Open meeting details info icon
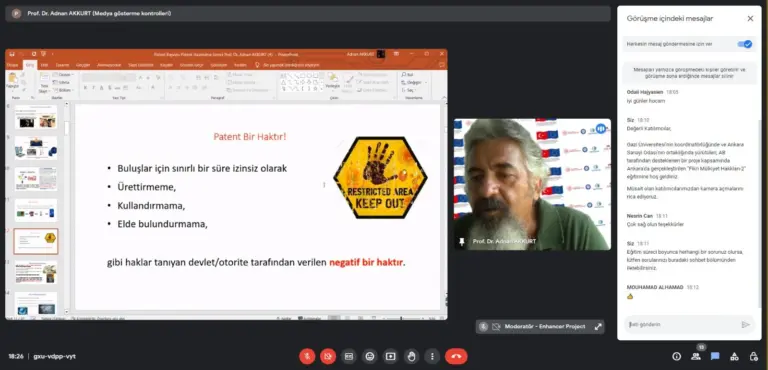768x370 pixels. tap(676, 356)
